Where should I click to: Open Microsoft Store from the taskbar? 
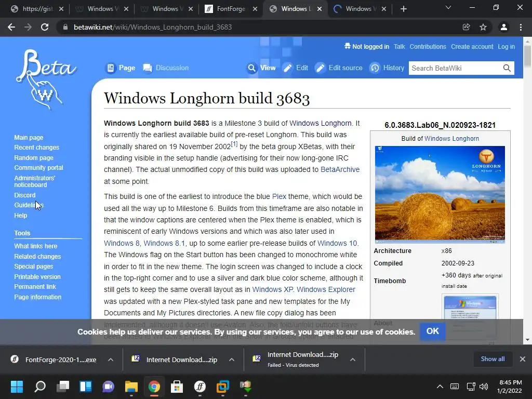[177, 387]
